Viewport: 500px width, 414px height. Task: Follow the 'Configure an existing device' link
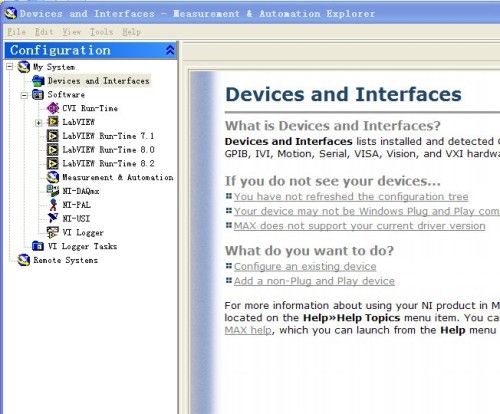(305, 267)
